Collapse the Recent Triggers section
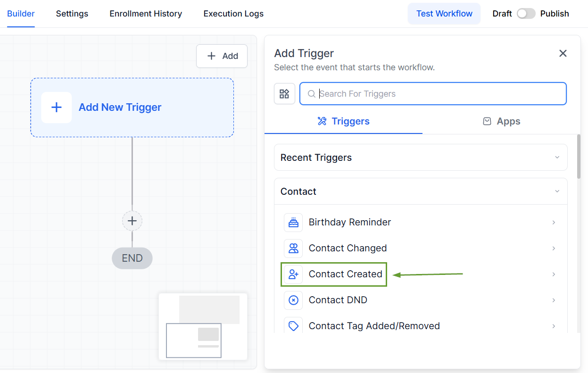The height and width of the screenshot is (373, 588). pyautogui.click(x=557, y=157)
